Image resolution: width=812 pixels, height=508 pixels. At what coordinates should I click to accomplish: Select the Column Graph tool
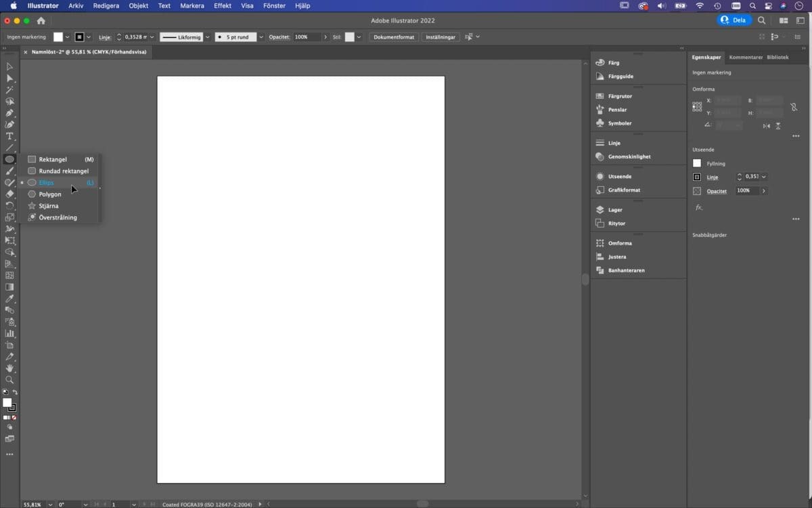pyautogui.click(x=9, y=333)
